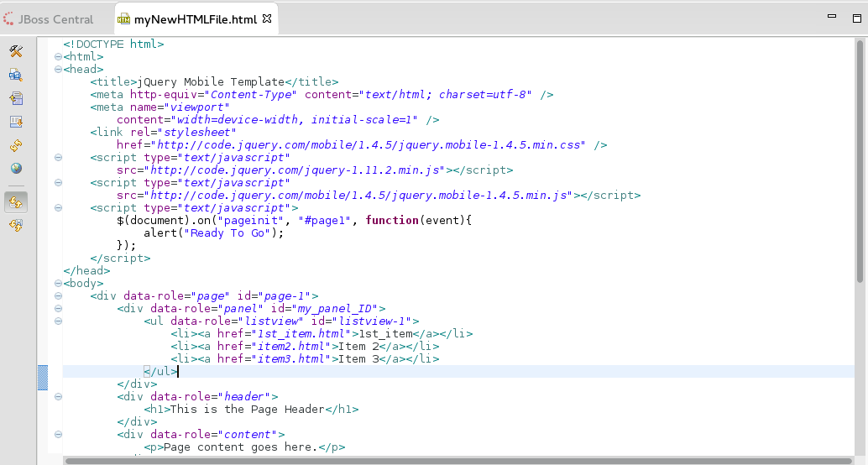This screenshot has height=465, width=868.
Task: Click the 'jQuery Mobile Template' title text
Action: tap(211, 82)
